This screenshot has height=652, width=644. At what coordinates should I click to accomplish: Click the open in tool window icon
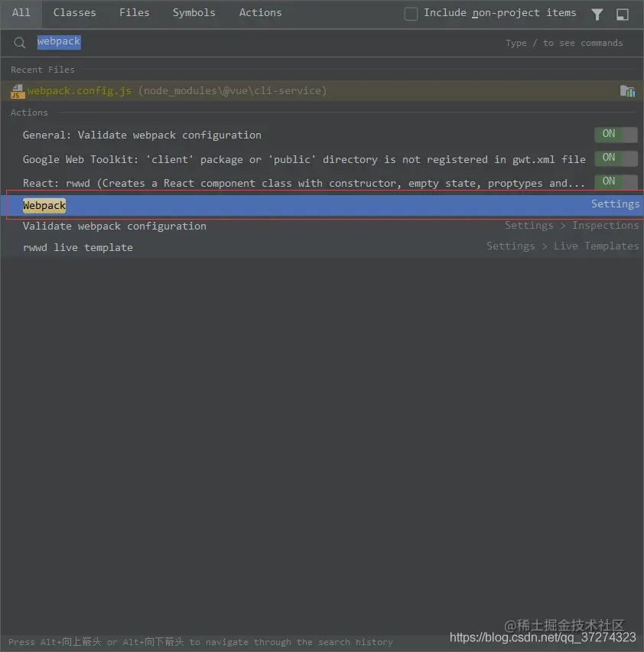[x=623, y=15]
